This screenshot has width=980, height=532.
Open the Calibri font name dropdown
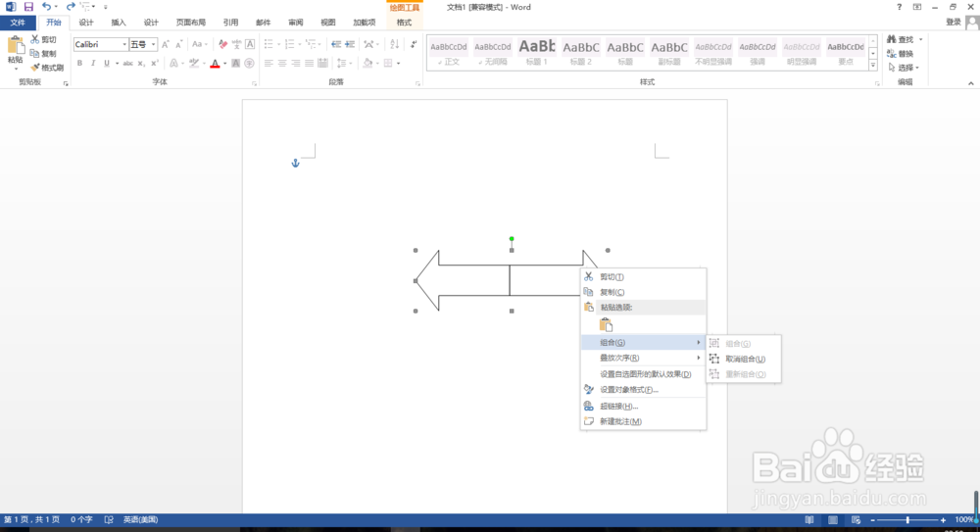[x=124, y=44]
